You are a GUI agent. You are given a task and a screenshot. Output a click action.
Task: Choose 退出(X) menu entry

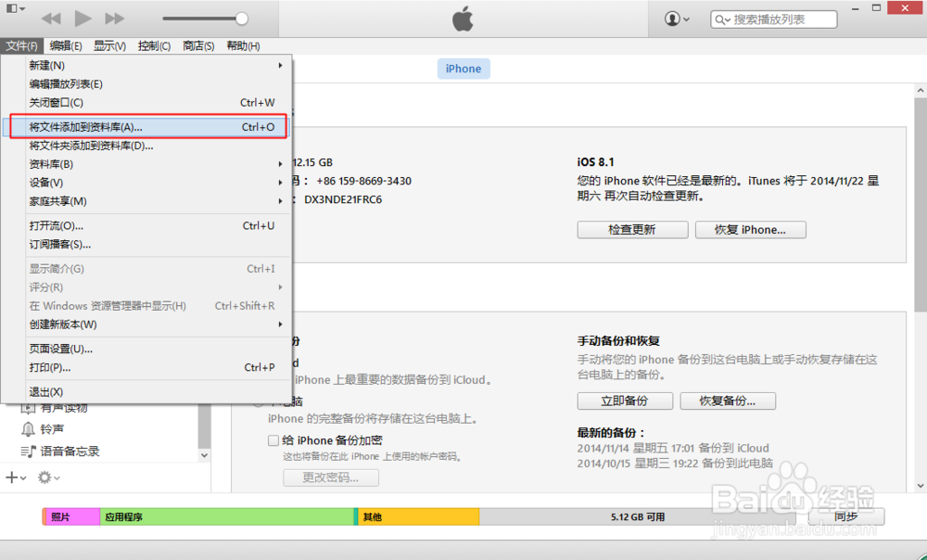click(146, 392)
